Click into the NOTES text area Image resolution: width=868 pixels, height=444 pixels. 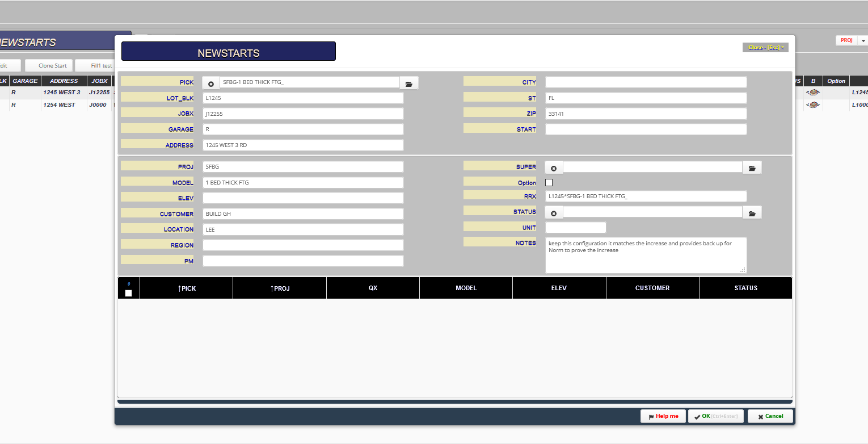point(646,255)
